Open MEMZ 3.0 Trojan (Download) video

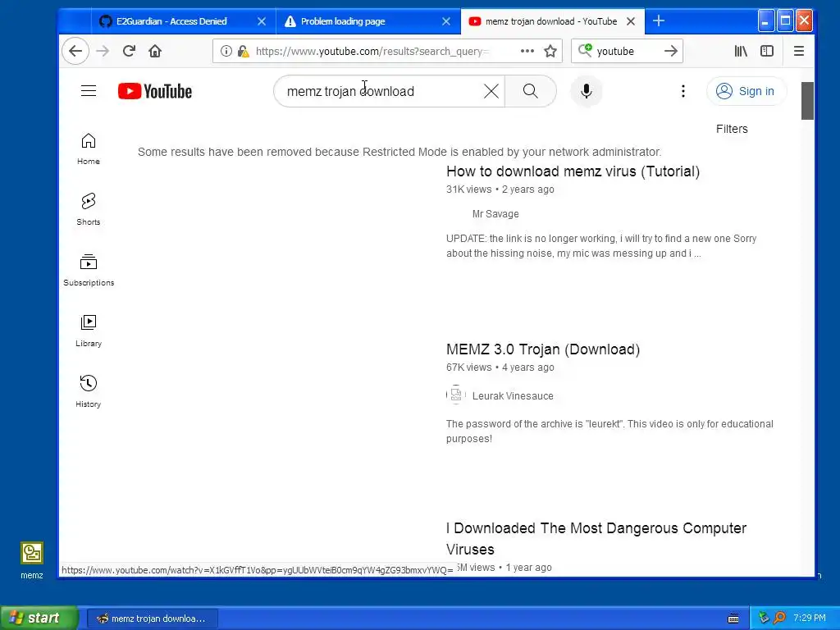(x=543, y=349)
